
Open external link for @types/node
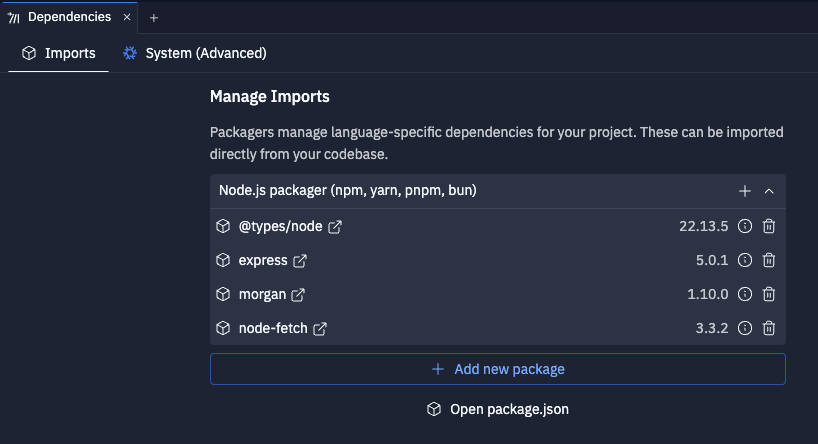point(335,227)
